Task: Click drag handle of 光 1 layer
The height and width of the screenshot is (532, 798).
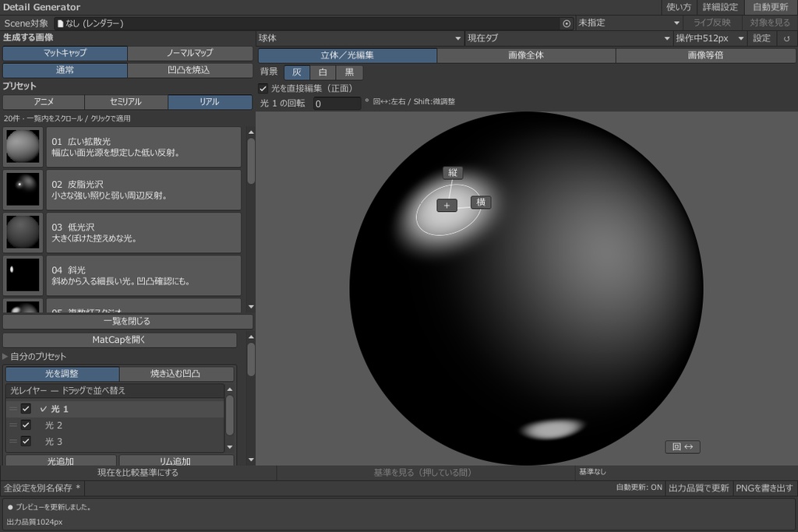Action: 13,408
